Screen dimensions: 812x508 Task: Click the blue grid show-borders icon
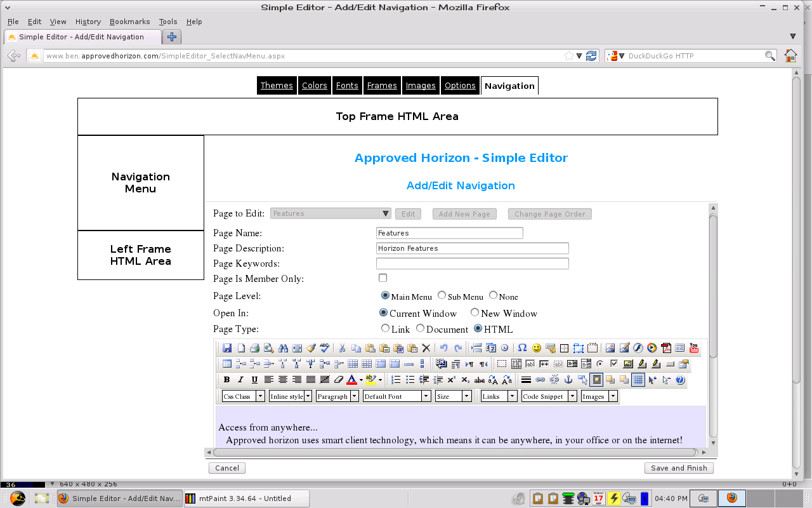click(638, 380)
